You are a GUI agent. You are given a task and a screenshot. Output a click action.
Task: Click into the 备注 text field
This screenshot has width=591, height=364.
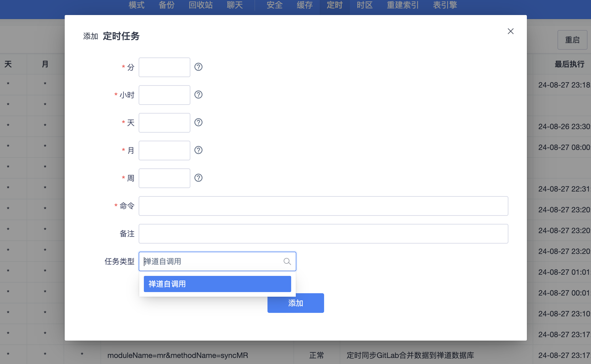point(323,234)
